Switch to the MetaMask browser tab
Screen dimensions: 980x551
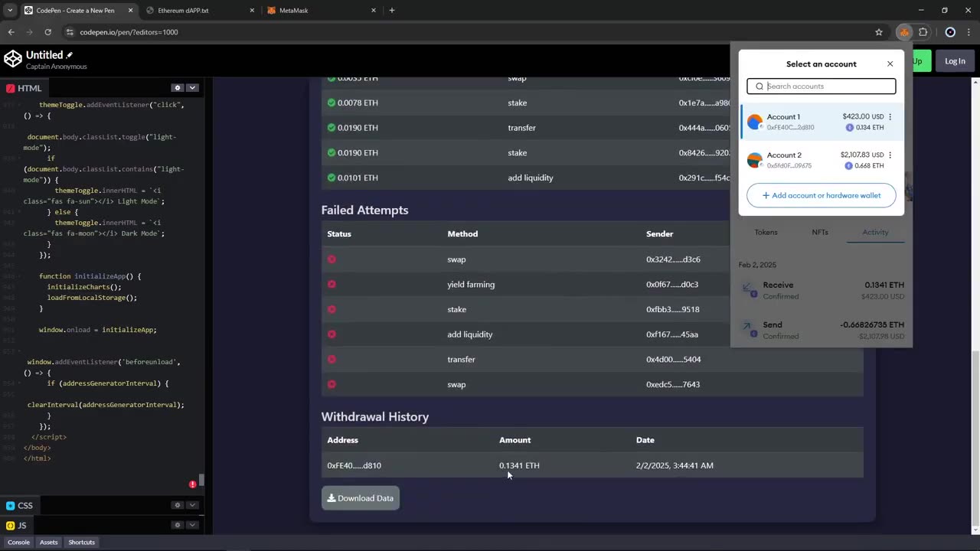pyautogui.click(x=320, y=11)
